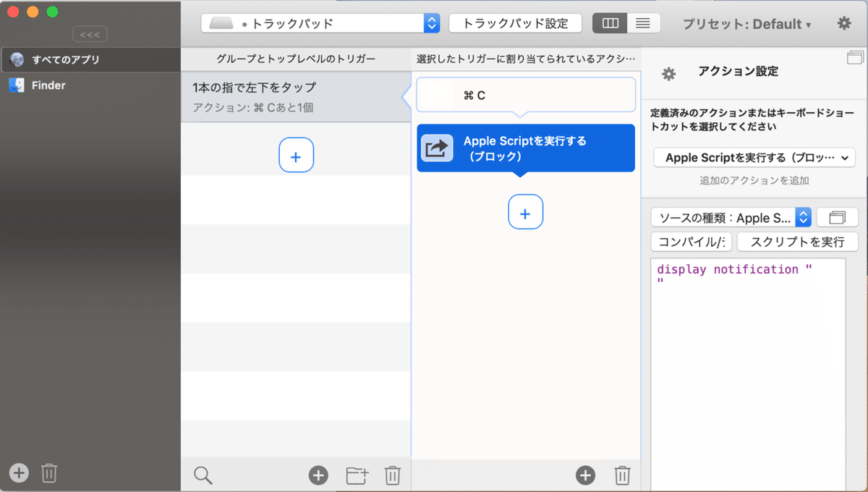Add a new app with the plus icon bottom left

[x=17, y=472]
